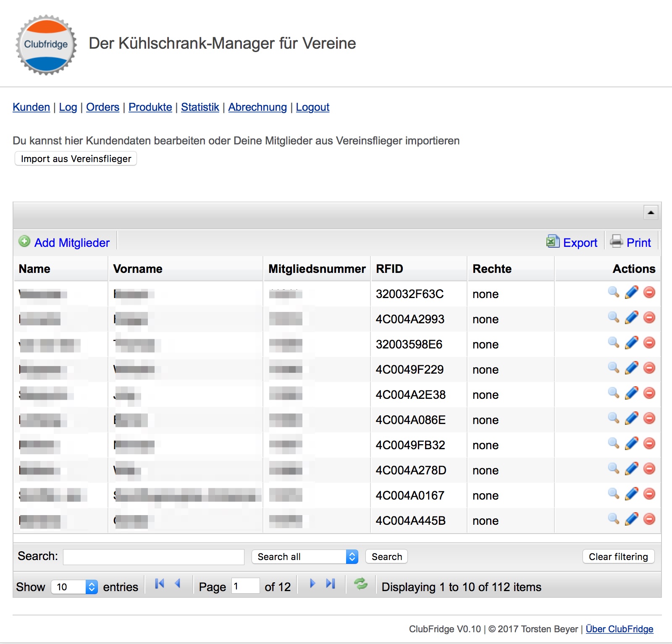Navigate to the Statistik page

click(x=200, y=107)
